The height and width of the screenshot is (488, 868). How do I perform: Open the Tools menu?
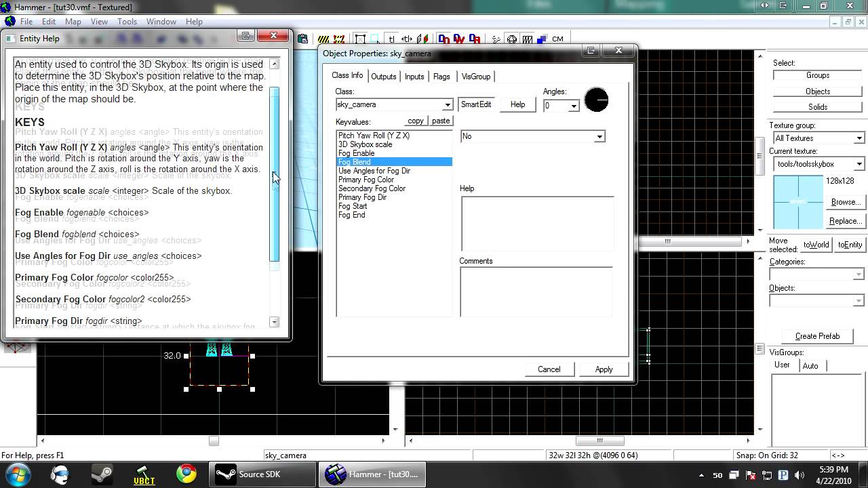pos(127,22)
